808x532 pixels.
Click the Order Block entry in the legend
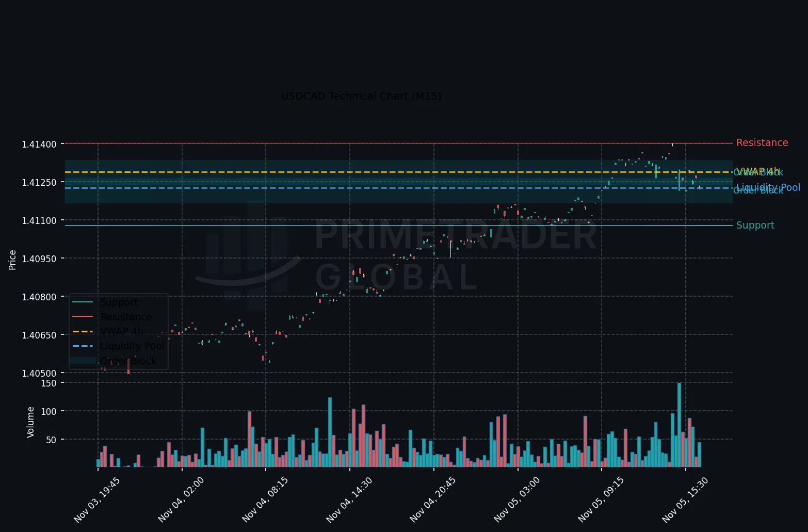(128, 361)
